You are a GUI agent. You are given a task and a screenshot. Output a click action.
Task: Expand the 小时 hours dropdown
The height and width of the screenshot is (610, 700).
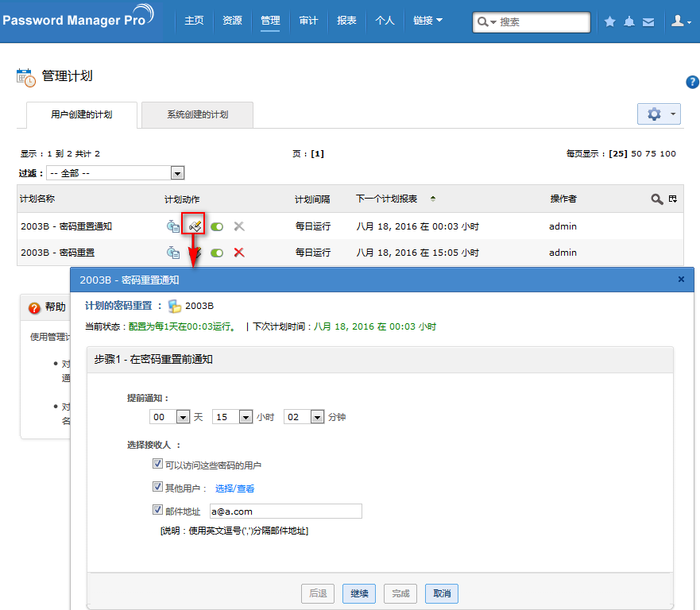pyautogui.click(x=245, y=416)
